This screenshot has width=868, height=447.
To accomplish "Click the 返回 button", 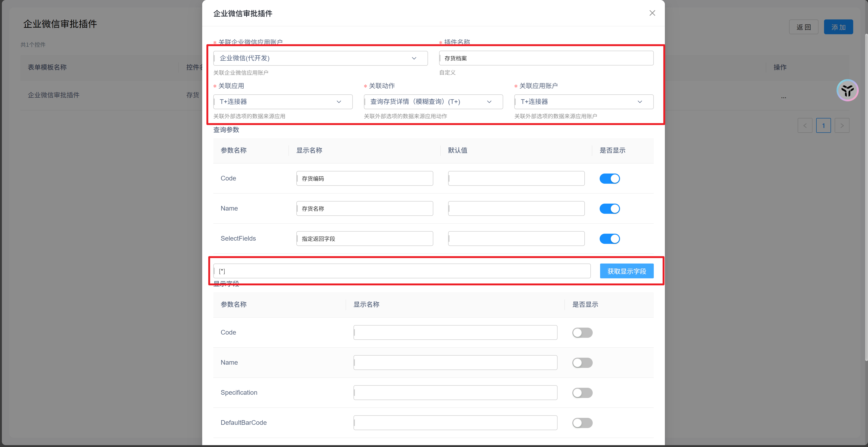I will tap(803, 27).
